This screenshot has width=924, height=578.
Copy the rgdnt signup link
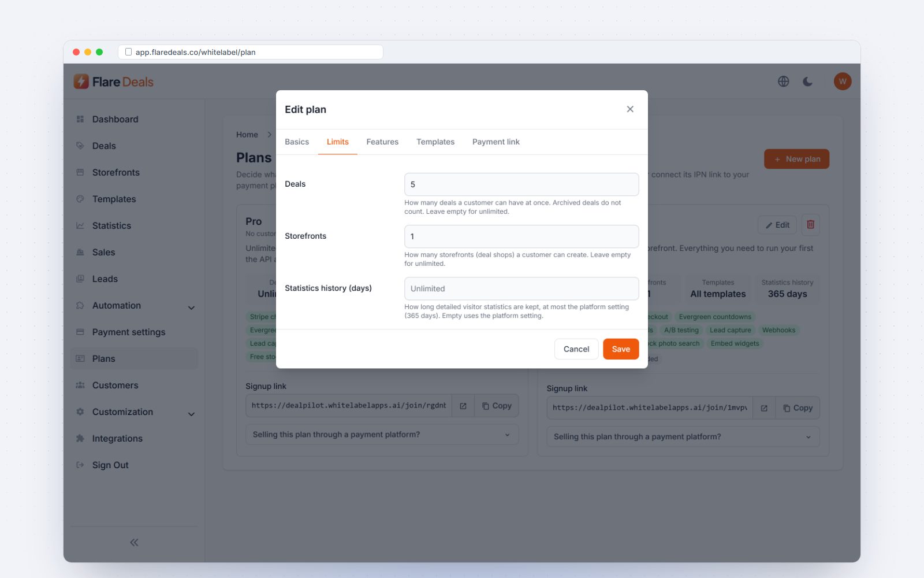click(x=497, y=406)
